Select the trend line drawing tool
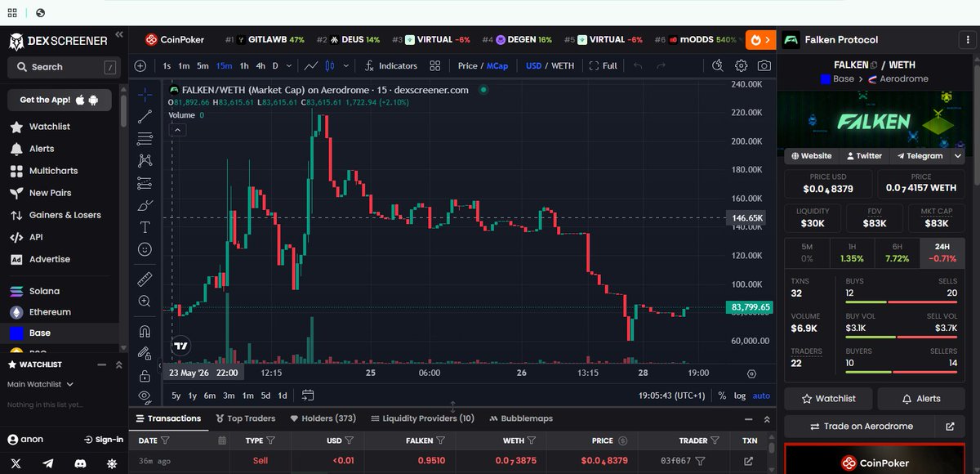The height and width of the screenshot is (474, 980). coord(145,116)
